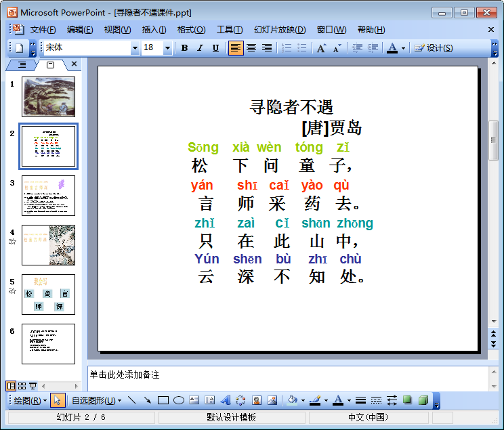Viewport: 504px width, 430px height.
Task: Click animation star icon of slide 5
Action: (12, 291)
